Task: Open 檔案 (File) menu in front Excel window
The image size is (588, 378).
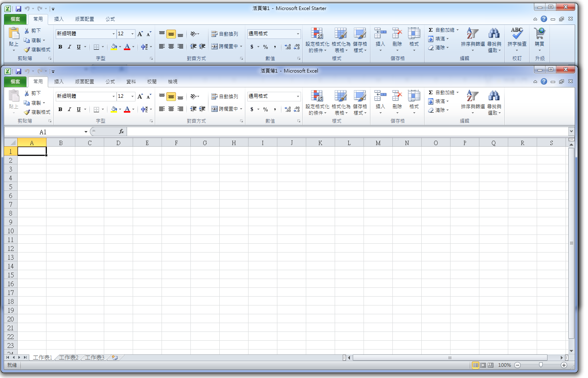Action: coord(15,82)
